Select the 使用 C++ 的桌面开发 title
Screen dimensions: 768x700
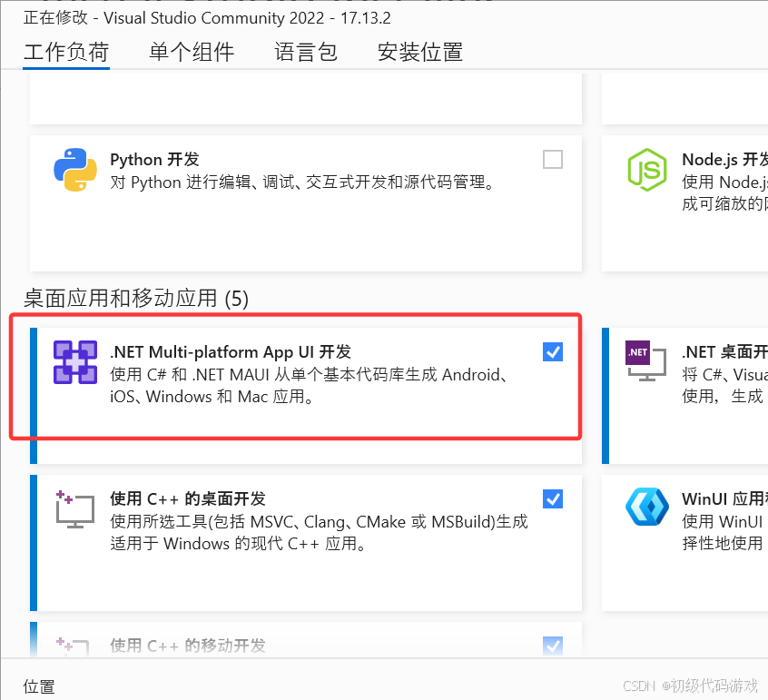188,499
